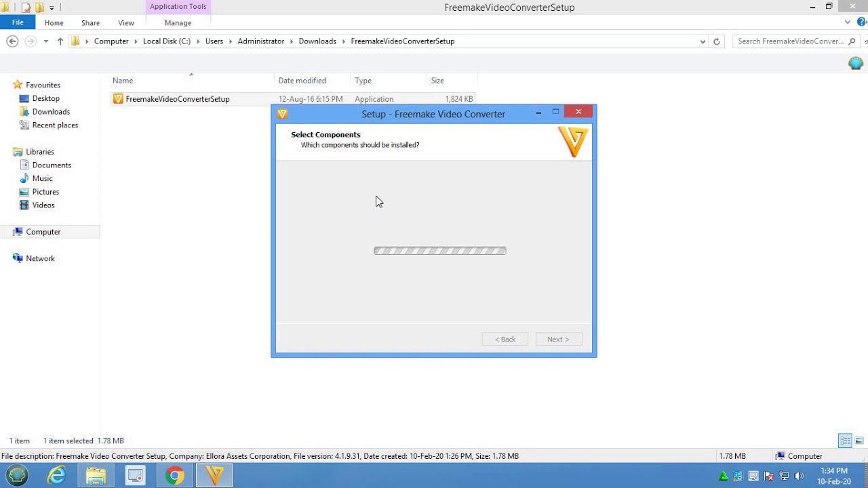The image size is (868, 488).
Task: Expand the Administrator breadcrumb arrow
Action: tap(292, 41)
